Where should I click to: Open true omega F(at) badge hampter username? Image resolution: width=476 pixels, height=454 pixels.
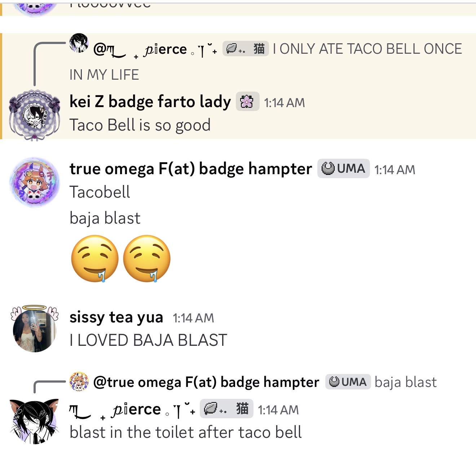[191, 169]
